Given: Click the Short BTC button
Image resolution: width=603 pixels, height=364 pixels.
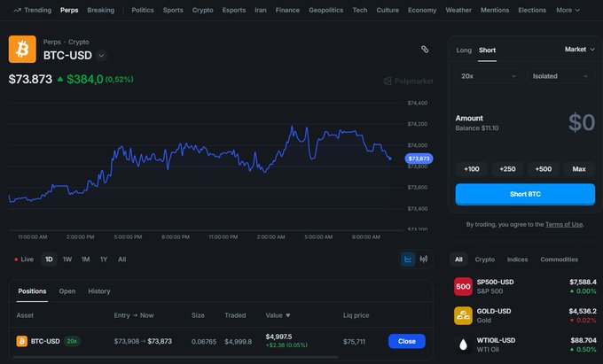Looking at the screenshot, I should pyautogui.click(x=525, y=194).
